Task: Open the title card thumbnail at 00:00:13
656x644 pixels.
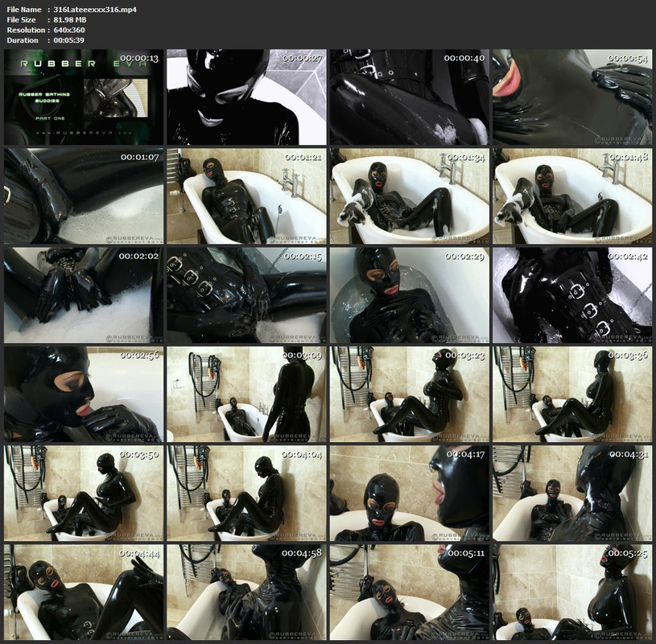Action: point(84,97)
